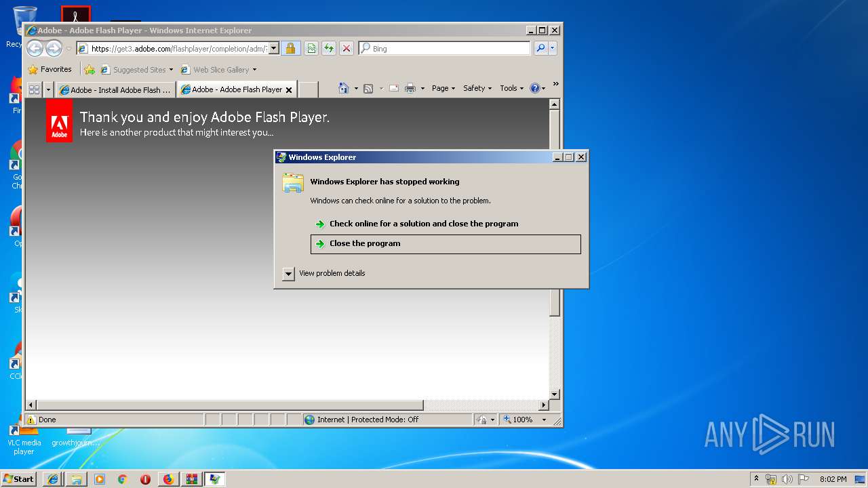The width and height of the screenshot is (868, 488).
Task: Click the Adobe logo on the page
Action: pyautogui.click(x=59, y=121)
